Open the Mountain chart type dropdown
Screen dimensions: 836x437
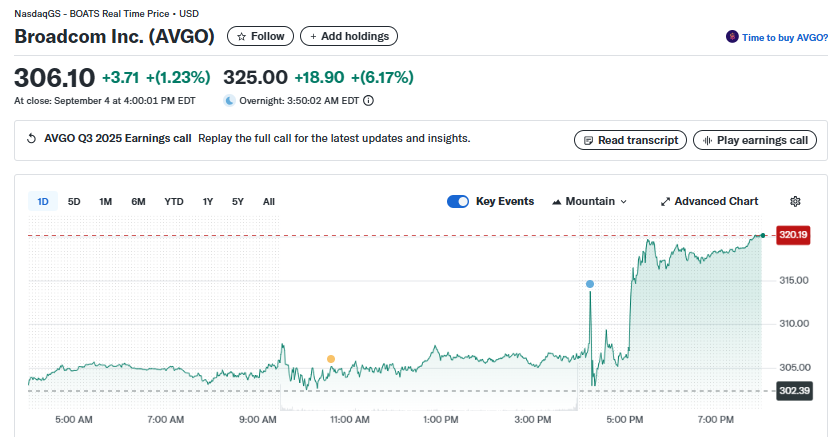589,201
